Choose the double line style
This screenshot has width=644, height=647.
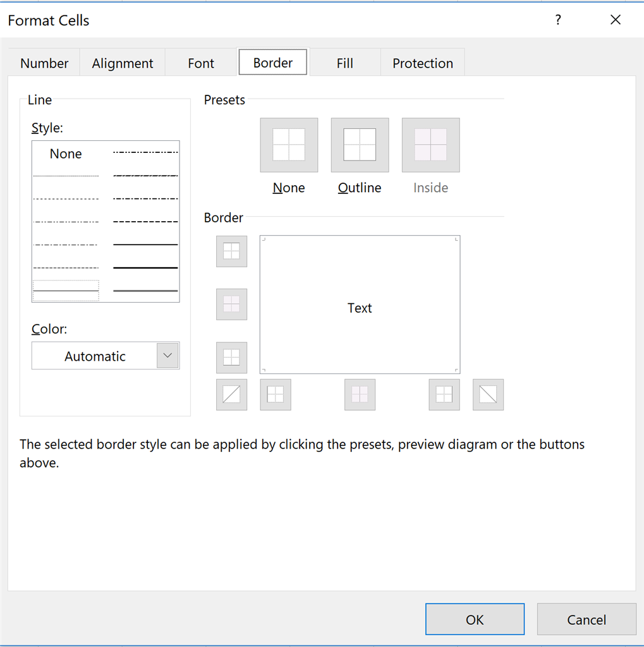(x=145, y=291)
